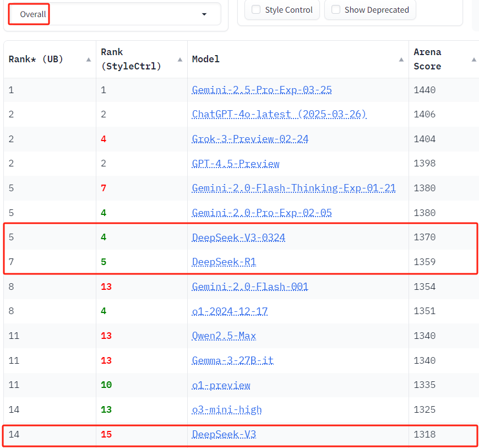Click the Arena Score column sort arrow

[x=474, y=60]
